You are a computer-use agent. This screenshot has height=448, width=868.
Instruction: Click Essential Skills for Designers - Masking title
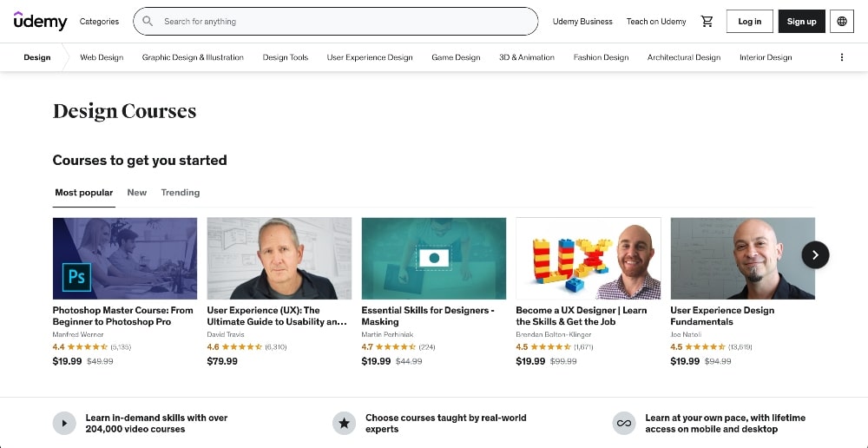428,316
